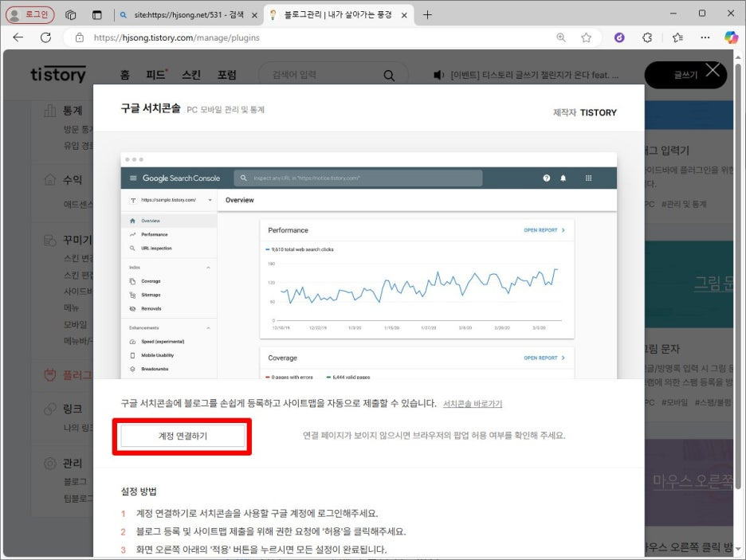746x560 pixels.
Task: Close the plugin dialog with X
Action: [x=713, y=70]
